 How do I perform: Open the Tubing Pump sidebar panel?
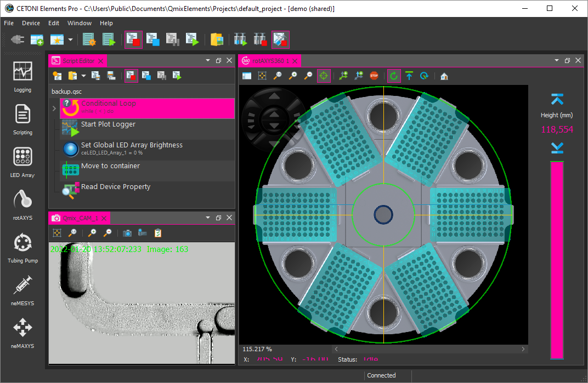[x=22, y=247]
